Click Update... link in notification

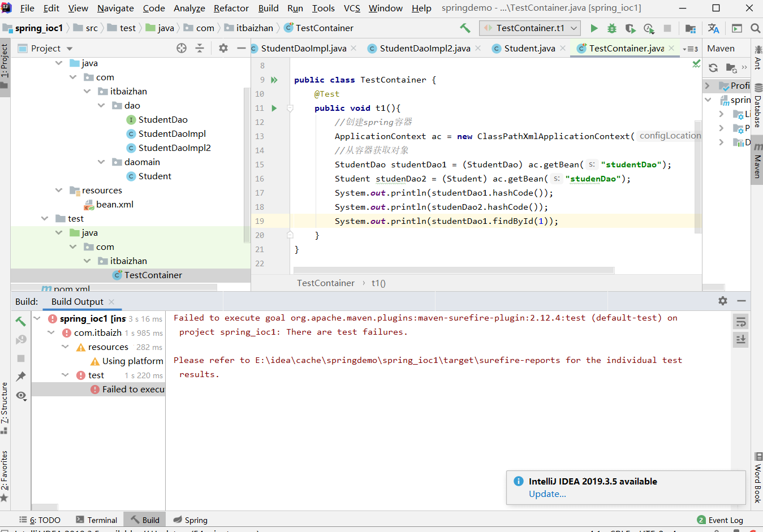point(548,494)
